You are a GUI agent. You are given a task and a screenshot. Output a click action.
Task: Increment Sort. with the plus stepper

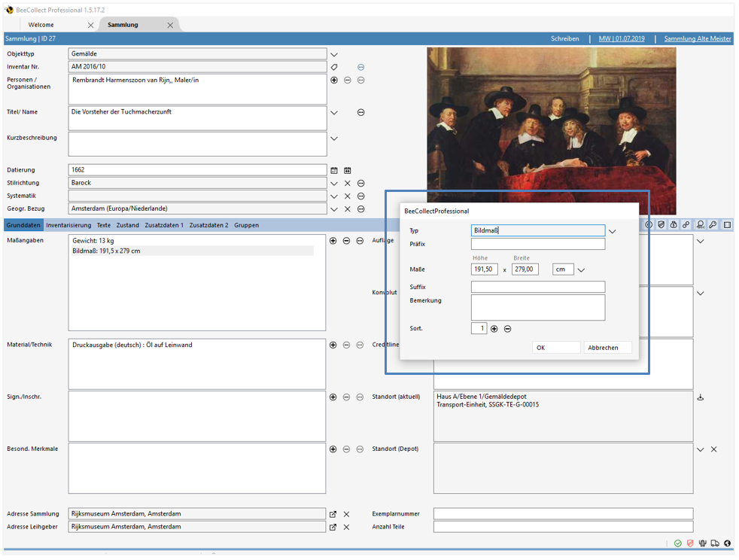[x=494, y=328]
